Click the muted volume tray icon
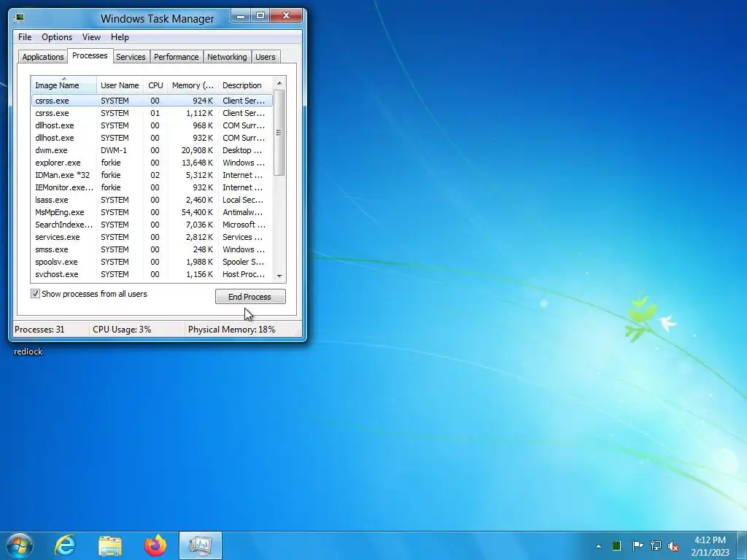This screenshot has width=747, height=560. click(x=673, y=546)
